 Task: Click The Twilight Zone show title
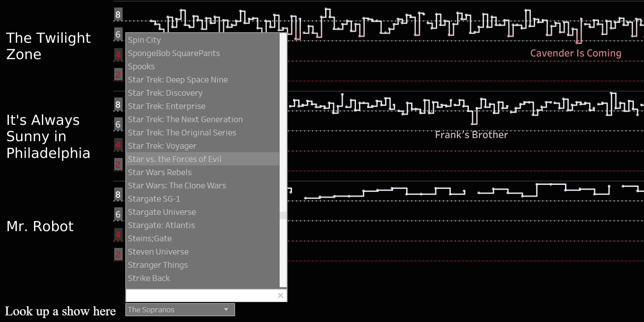[49, 46]
